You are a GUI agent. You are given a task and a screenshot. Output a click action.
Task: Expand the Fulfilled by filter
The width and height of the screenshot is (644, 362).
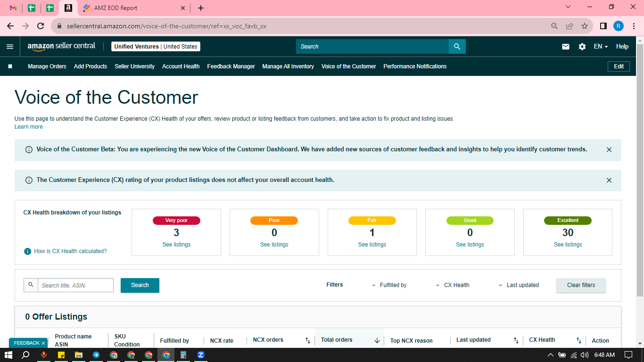389,285
